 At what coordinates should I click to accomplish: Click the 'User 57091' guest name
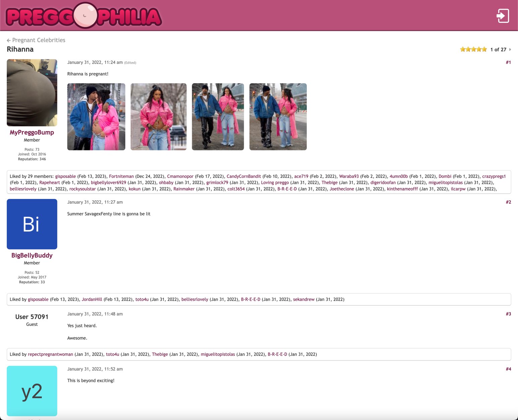(x=32, y=317)
